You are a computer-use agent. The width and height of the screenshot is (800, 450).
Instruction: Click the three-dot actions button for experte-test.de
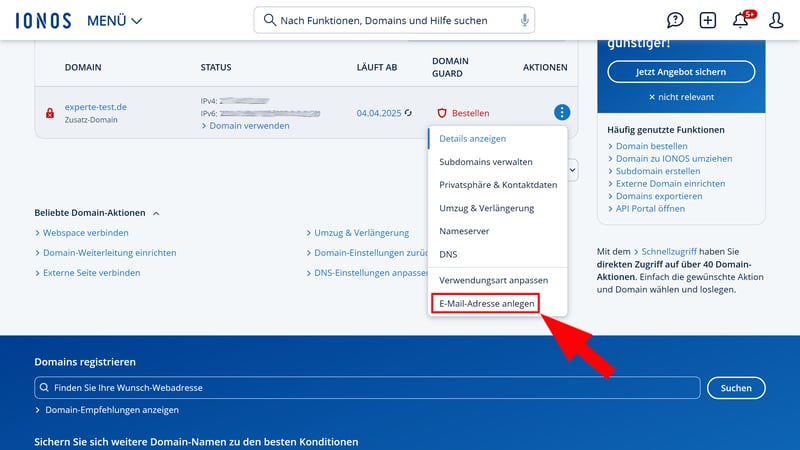562,113
